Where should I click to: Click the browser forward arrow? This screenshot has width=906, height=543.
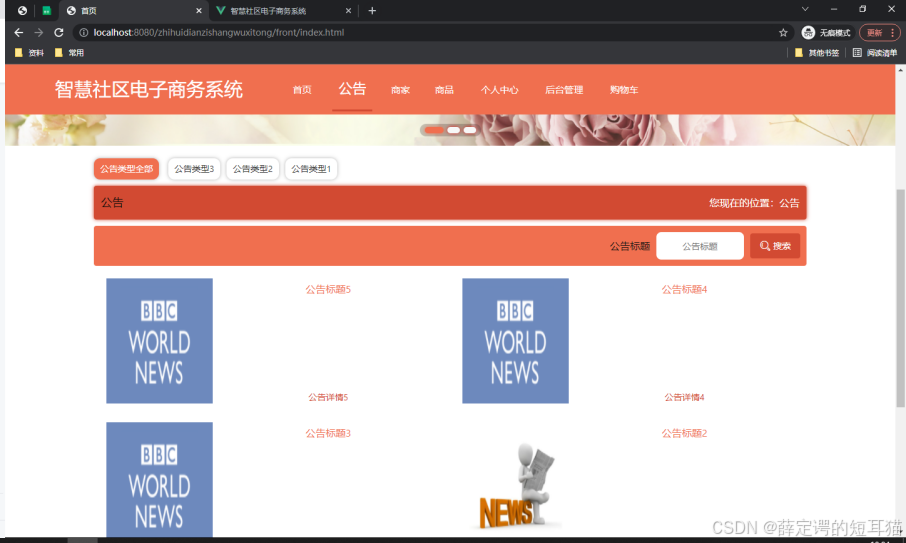(39, 32)
